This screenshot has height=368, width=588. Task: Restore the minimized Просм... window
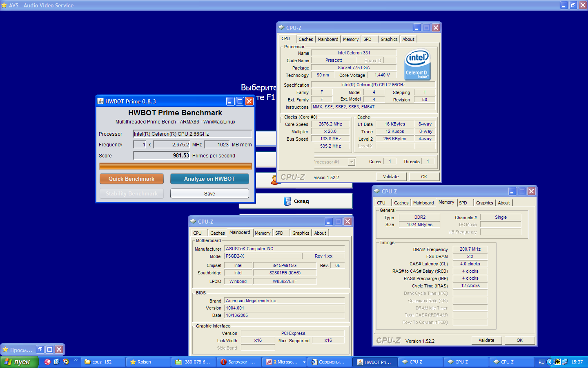coord(40,350)
